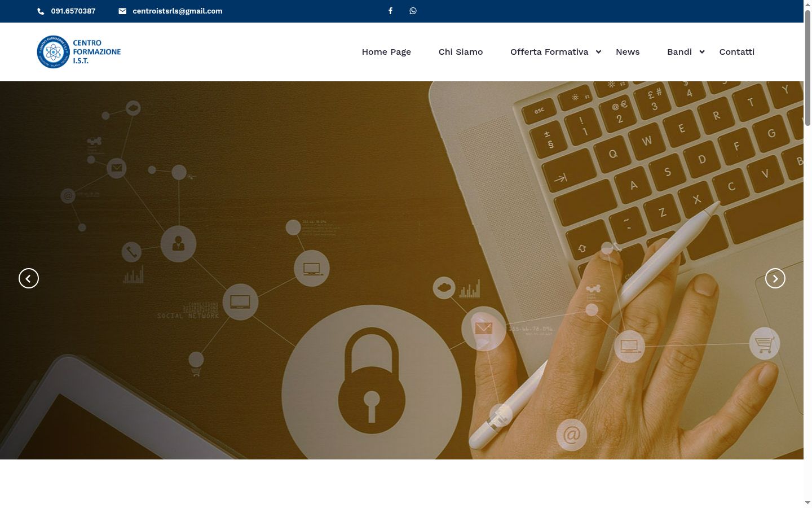Screen dimensions: 812x508
Task: Expand the Offerta Formativa chevron
Action: 598,52
